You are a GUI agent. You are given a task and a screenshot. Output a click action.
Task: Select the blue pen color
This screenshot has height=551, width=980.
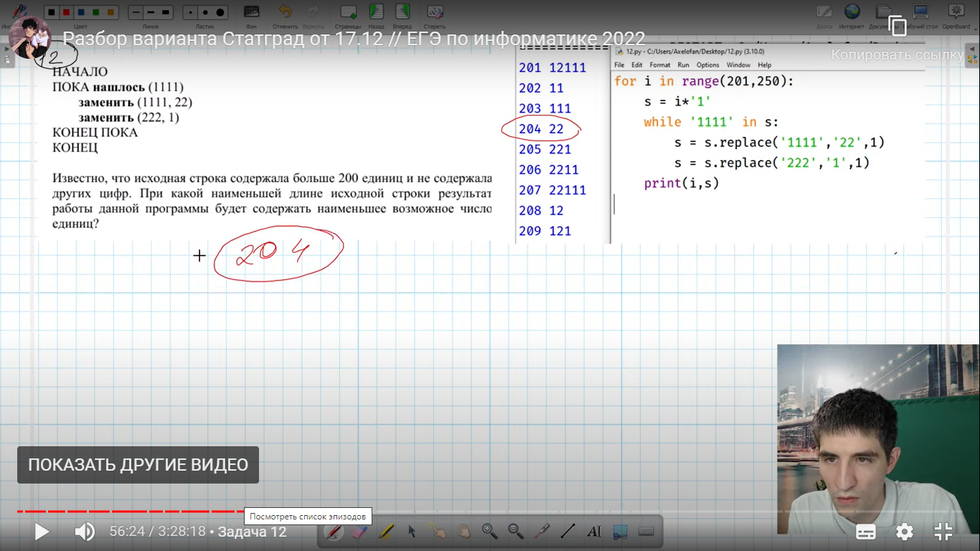(x=82, y=12)
